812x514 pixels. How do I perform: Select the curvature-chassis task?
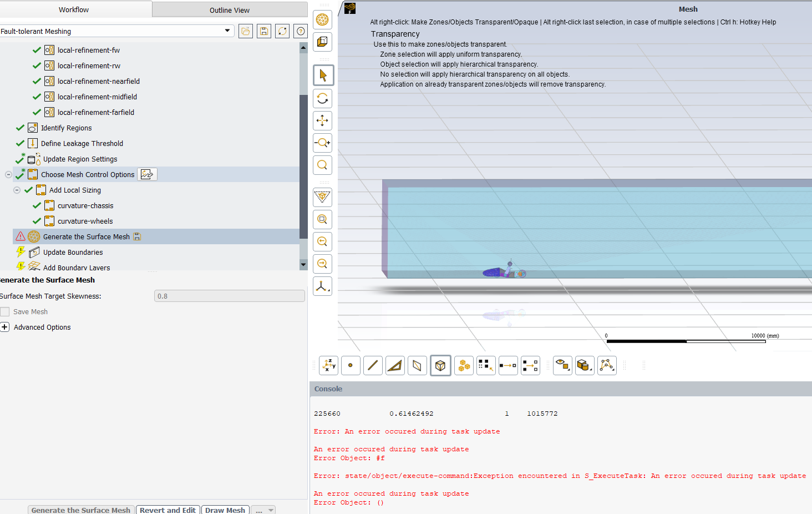click(x=85, y=205)
